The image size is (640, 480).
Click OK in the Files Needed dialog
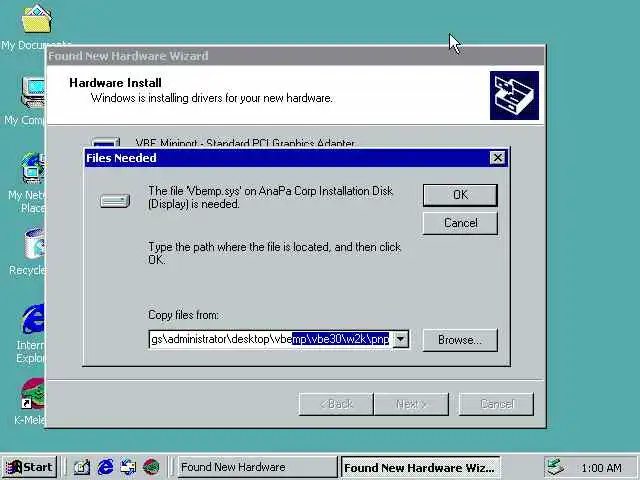point(460,195)
